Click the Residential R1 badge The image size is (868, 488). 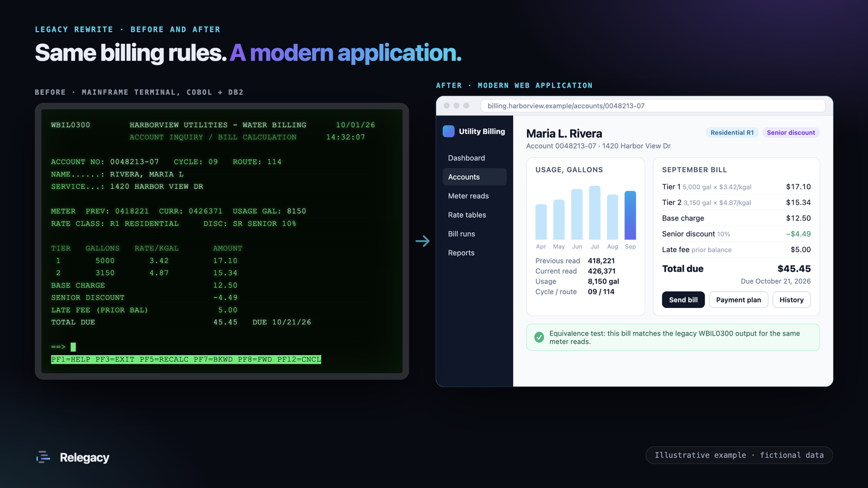point(732,132)
